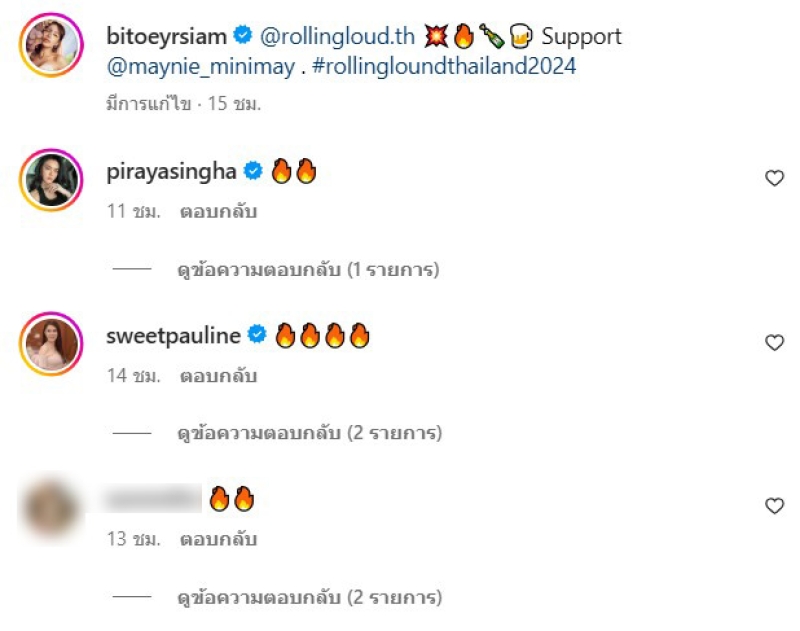The width and height of the screenshot is (800, 631).
Task: Expand the 2 replies under sweetpauline
Action: point(310,433)
